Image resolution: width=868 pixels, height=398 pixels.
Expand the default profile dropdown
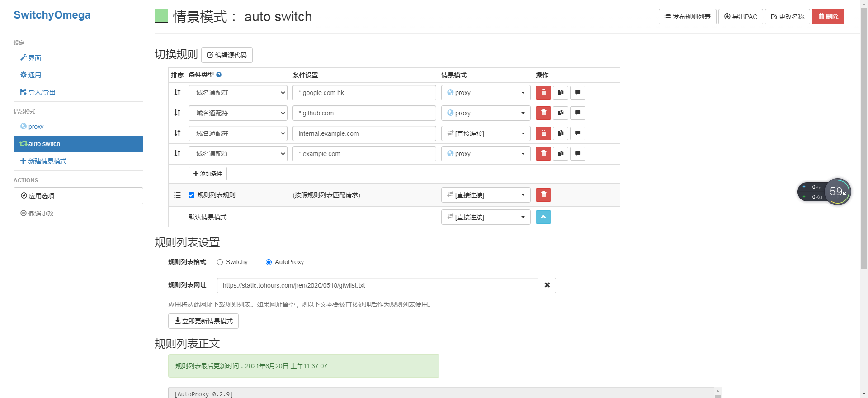coord(486,217)
